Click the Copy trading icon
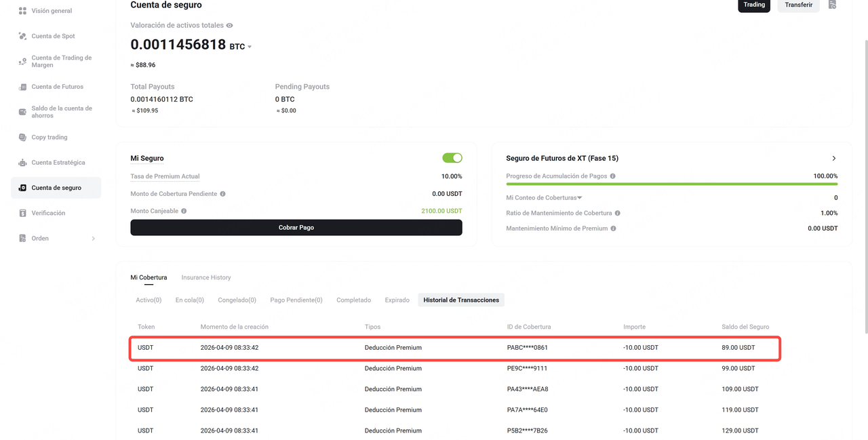This screenshot has width=868, height=440. pos(22,137)
